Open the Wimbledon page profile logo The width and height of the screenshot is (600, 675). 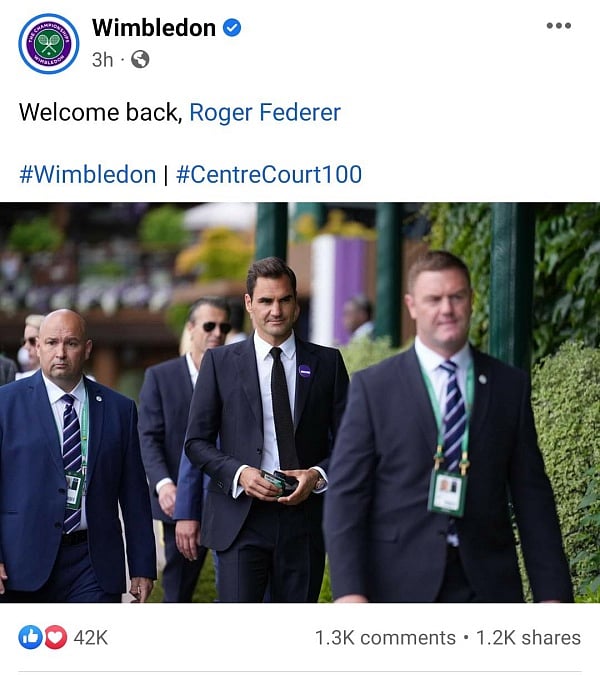pyautogui.click(x=49, y=43)
